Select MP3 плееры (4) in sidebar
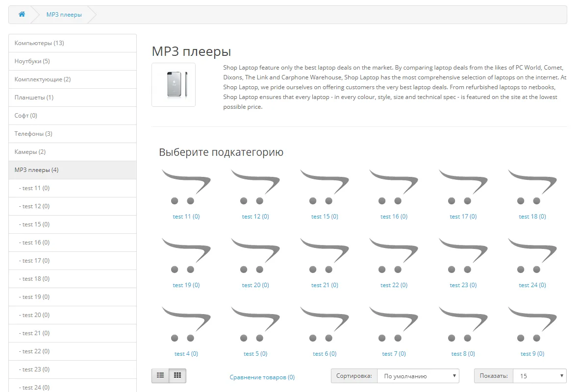Viewport: 580px width, 392px height. pos(73,170)
